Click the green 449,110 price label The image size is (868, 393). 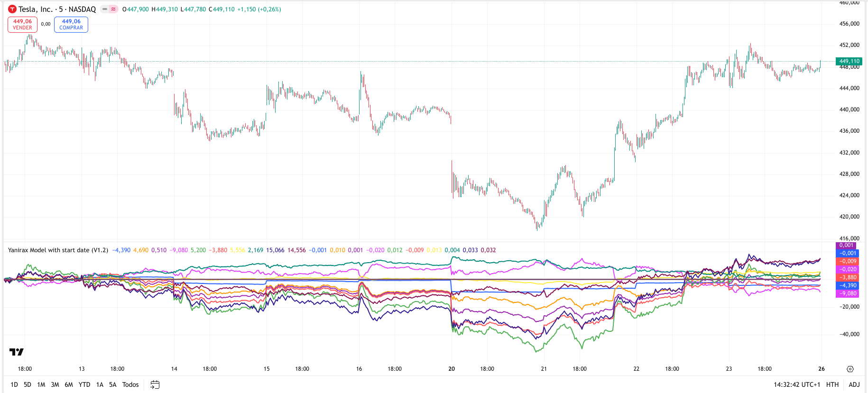849,61
